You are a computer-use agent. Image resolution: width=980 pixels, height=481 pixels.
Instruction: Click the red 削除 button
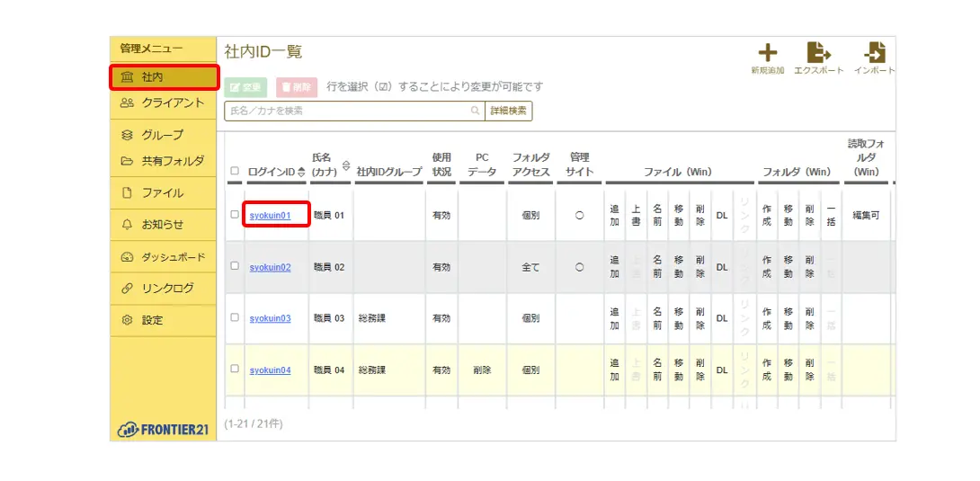(297, 87)
